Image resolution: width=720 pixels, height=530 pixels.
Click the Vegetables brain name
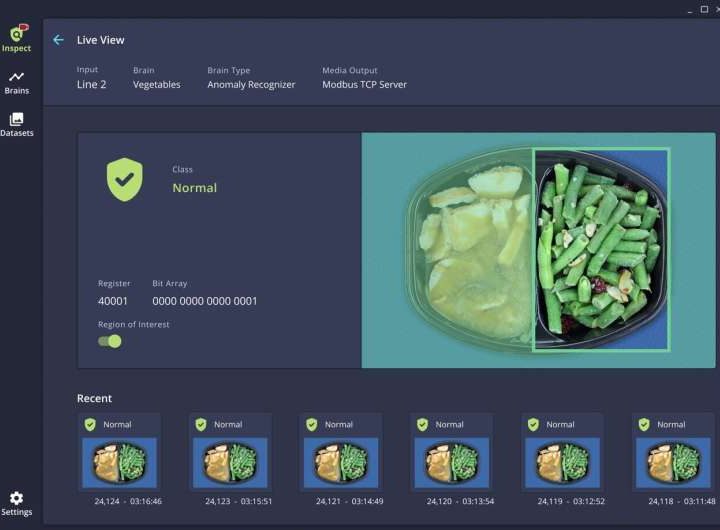(x=157, y=85)
